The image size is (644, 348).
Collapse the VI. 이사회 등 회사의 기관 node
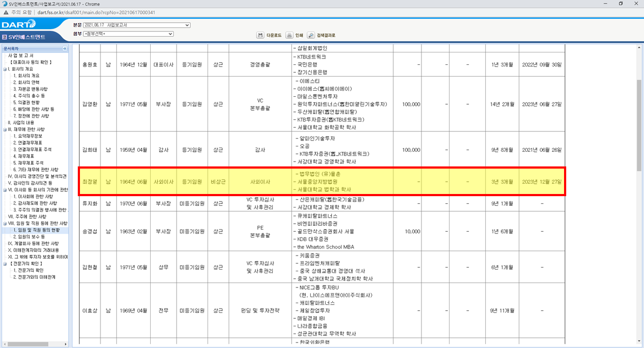tap(5, 190)
